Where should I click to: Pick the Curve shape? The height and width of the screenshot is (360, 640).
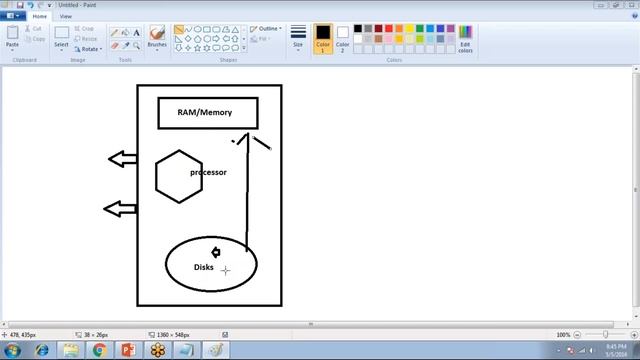pyautogui.click(x=188, y=29)
